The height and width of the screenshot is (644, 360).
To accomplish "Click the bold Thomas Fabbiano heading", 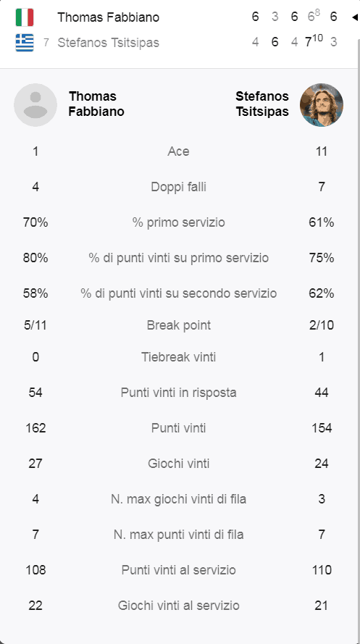I will pos(96,104).
